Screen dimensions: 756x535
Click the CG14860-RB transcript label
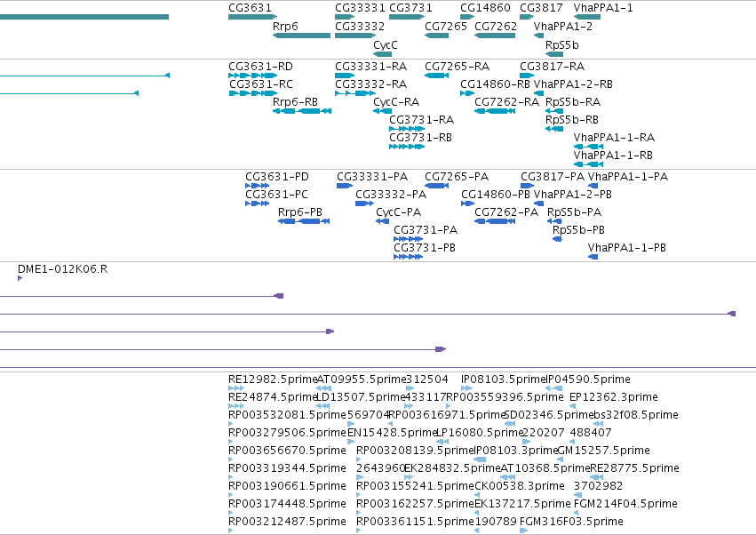point(495,84)
